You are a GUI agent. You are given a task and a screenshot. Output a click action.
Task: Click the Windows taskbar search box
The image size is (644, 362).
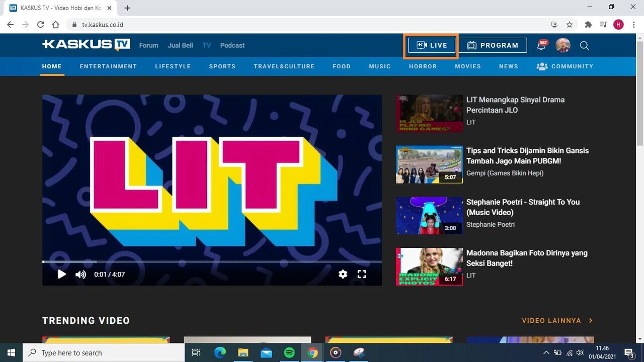104,352
